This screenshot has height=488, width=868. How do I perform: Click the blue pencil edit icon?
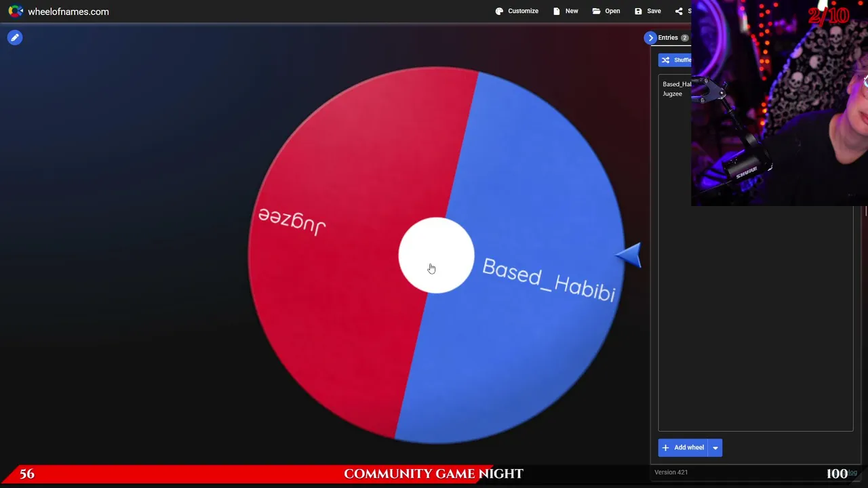pos(15,38)
